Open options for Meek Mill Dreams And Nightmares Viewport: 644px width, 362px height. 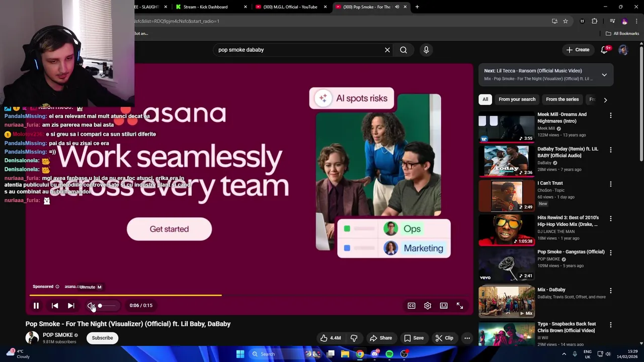click(x=611, y=116)
